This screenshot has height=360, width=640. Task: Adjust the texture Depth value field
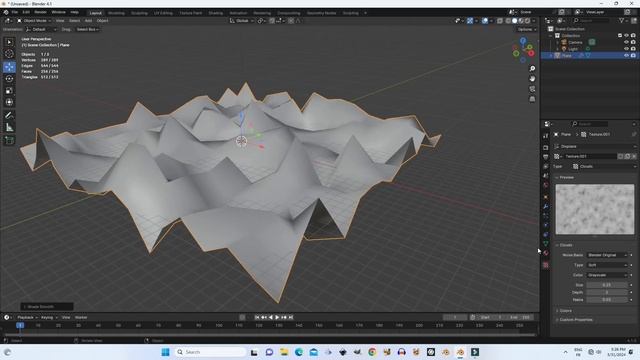[607, 292]
